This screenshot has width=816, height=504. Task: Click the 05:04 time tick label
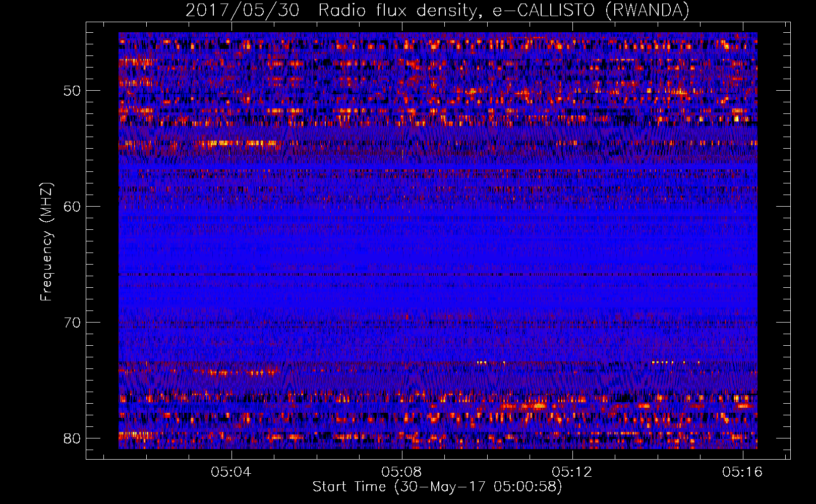[231, 472]
